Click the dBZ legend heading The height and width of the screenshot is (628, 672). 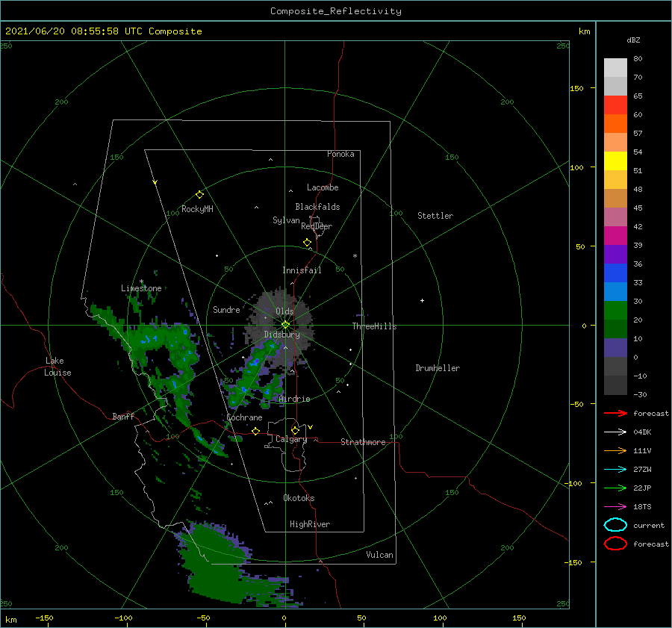pos(633,40)
